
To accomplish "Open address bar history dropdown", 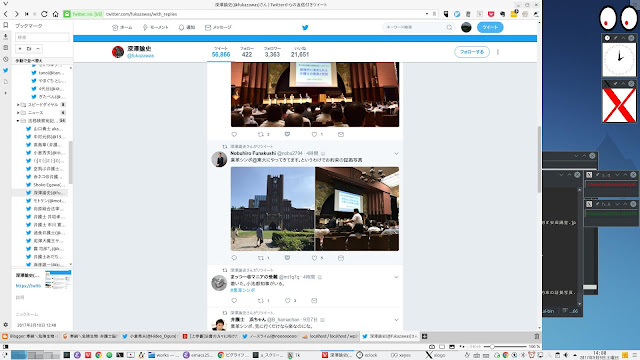I will tap(427, 14).
